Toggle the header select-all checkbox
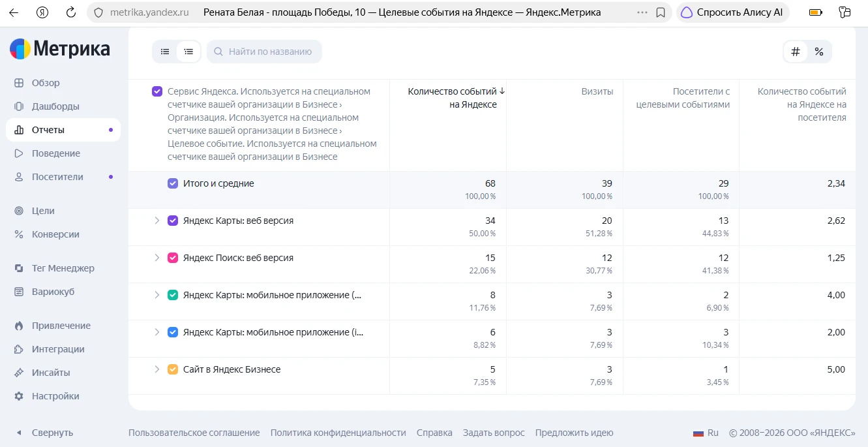The image size is (868, 447). click(x=157, y=91)
